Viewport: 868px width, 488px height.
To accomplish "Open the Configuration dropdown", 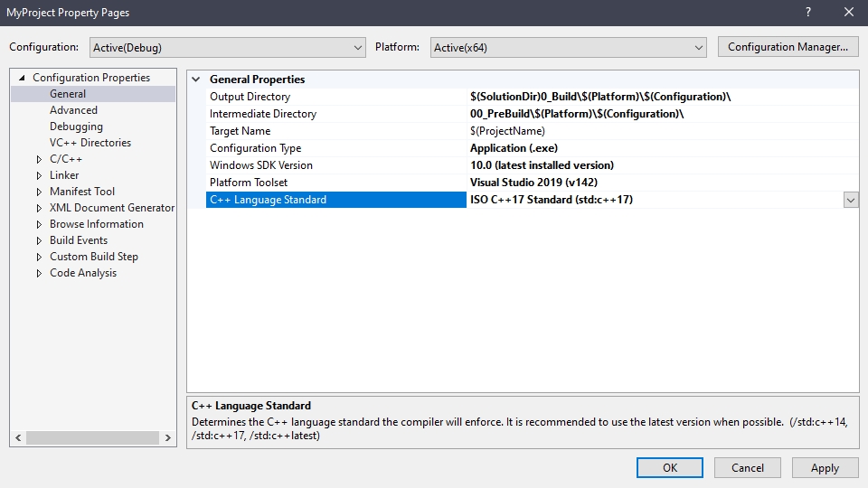I will coord(228,48).
